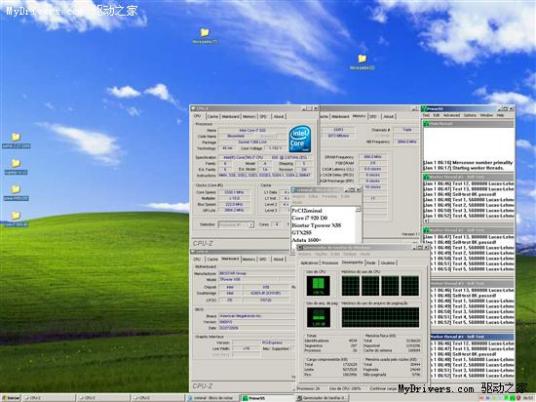Open the About tab in top-left CPU-Z window

point(279,117)
